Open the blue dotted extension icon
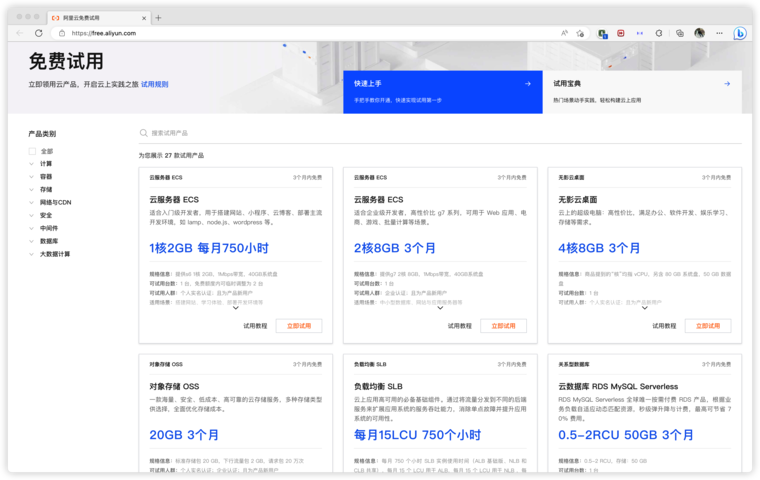Screen dimensions: 760x480 pos(640,33)
